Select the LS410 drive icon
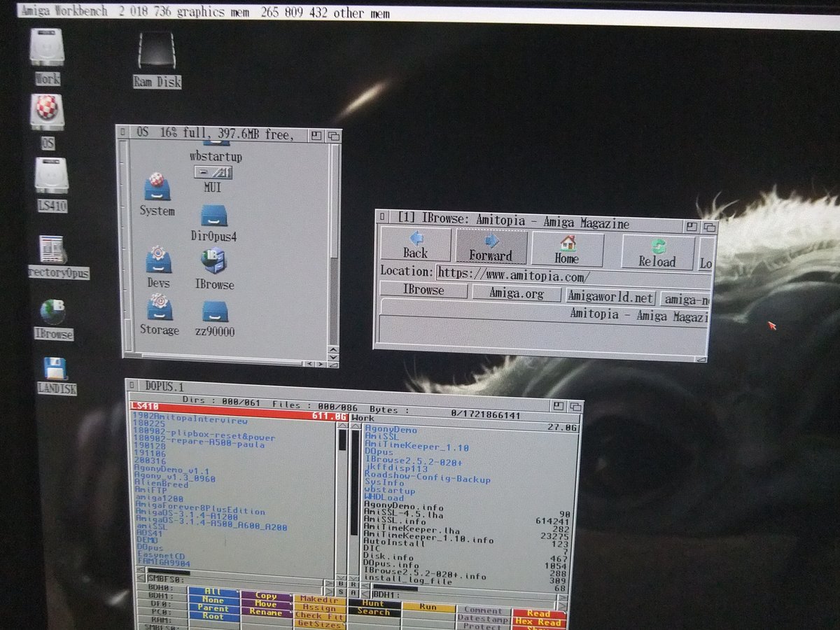The width and height of the screenshot is (840, 630). 52,176
